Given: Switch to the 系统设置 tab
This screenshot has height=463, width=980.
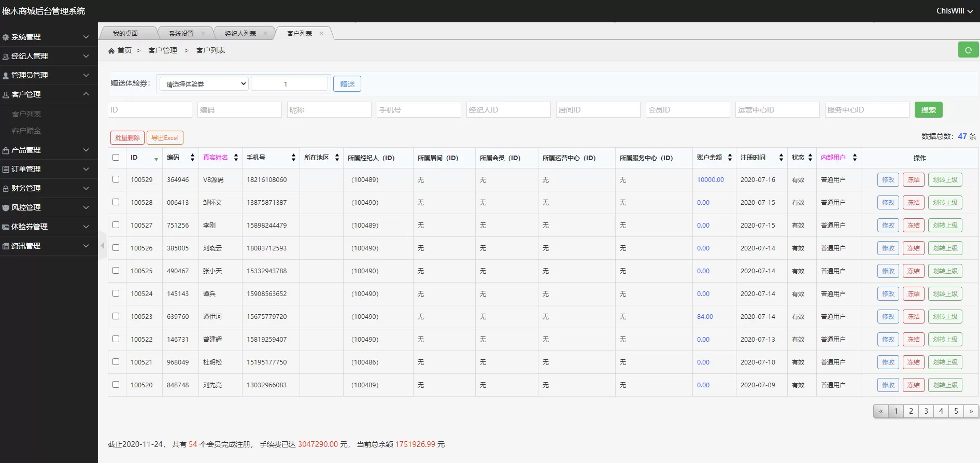Looking at the screenshot, I should point(181,34).
